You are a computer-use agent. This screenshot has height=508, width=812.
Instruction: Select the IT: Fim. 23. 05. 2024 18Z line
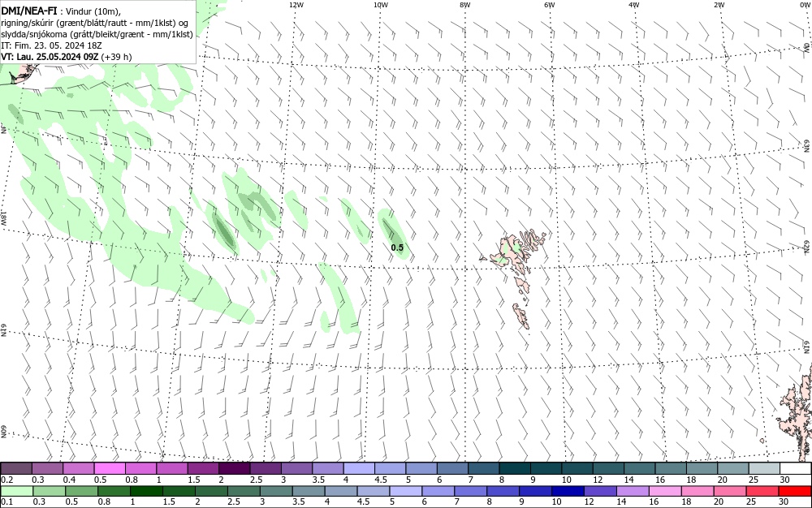(51, 45)
